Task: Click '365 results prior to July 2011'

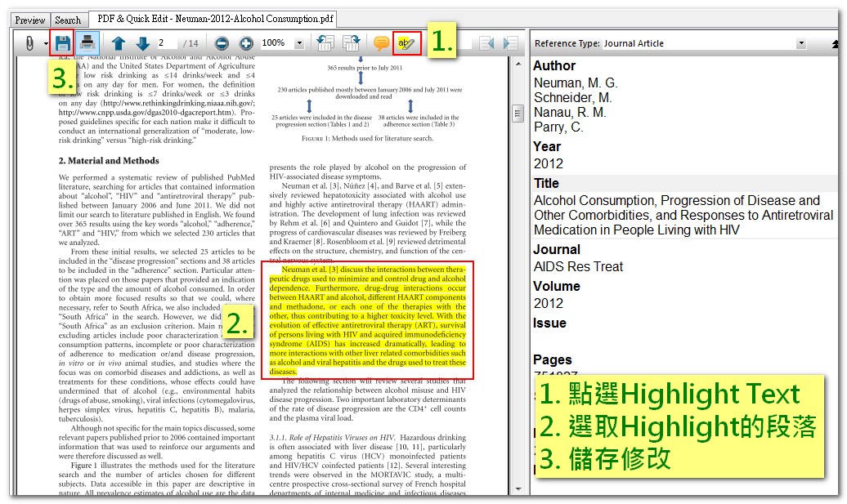Action: [365, 68]
